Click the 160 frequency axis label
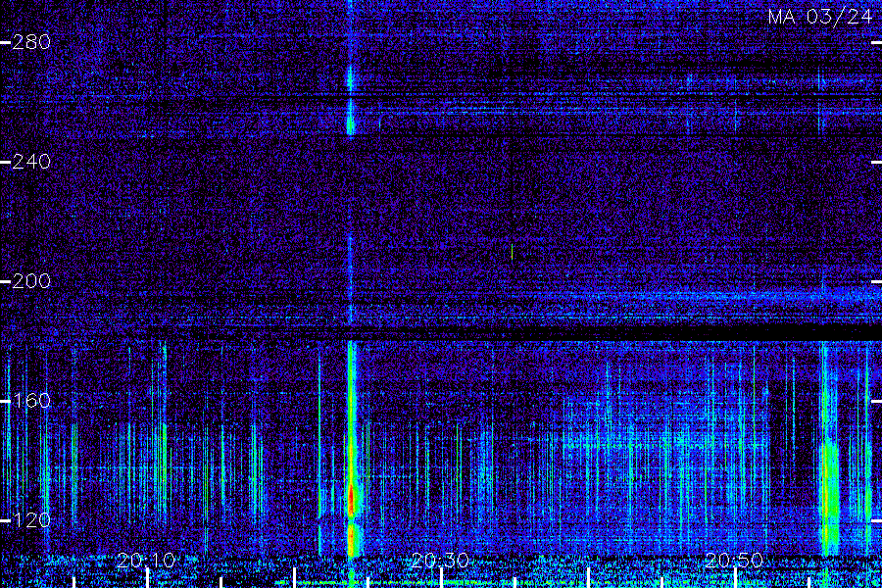The width and height of the screenshot is (882, 588). pos(31,401)
